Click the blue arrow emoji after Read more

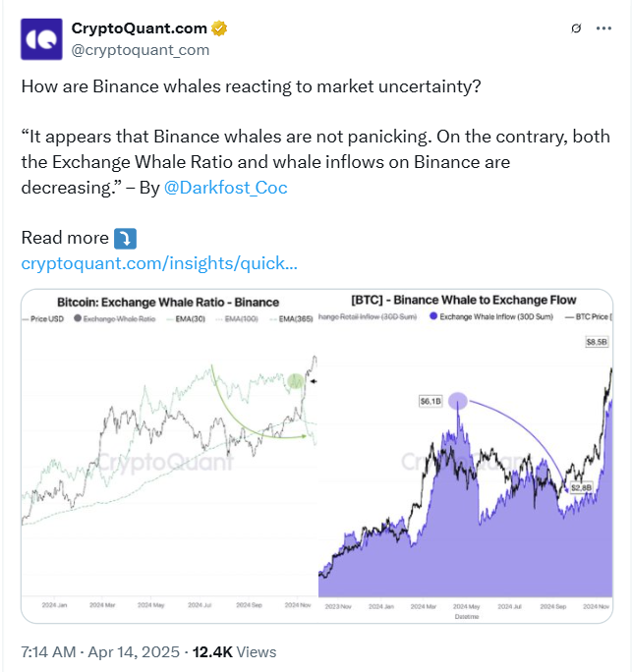click(125, 238)
